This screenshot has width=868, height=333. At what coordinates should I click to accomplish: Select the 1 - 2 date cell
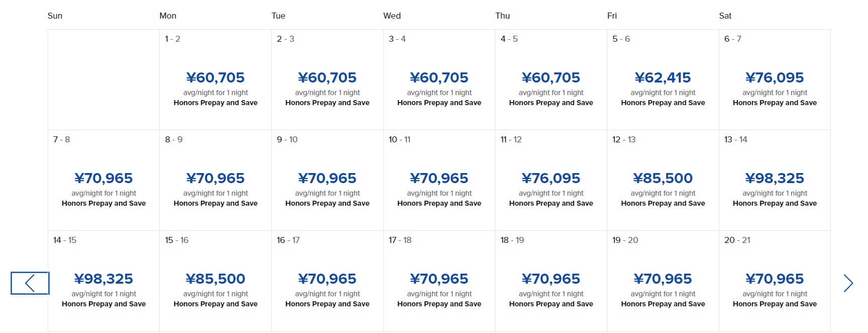tap(215, 79)
